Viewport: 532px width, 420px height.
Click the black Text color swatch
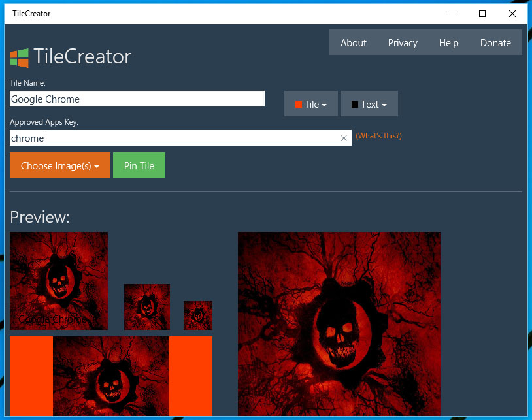pyautogui.click(x=354, y=105)
